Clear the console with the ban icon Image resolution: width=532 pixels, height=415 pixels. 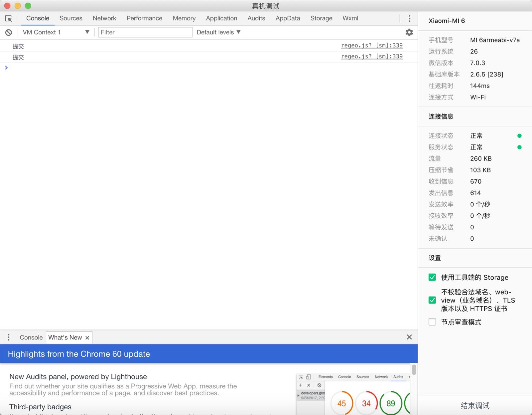click(x=9, y=32)
